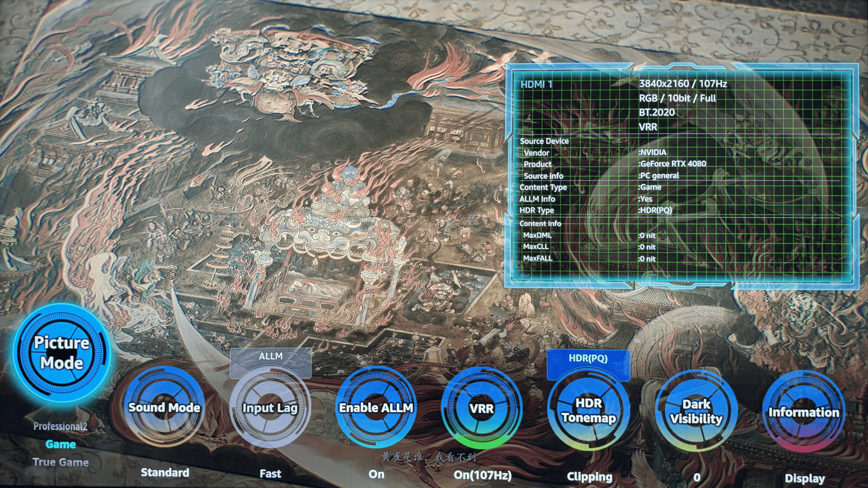This screenshot has height=488, width=868.
Task: Click the Standard sound mode value
Action: (x=165, y=472)
